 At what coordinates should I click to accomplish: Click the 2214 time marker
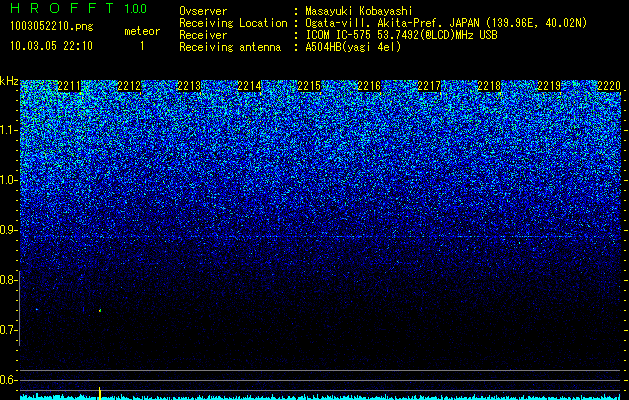tap(249, 86)
